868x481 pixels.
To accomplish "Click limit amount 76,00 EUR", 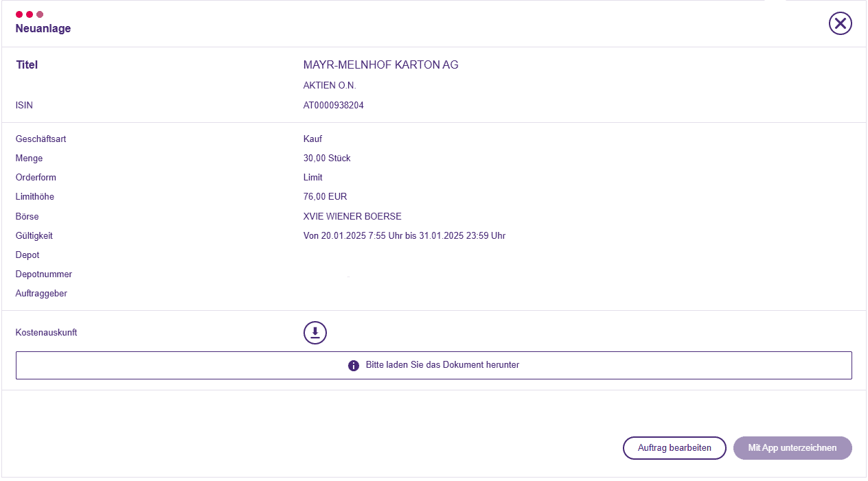I will pos(325,197).
